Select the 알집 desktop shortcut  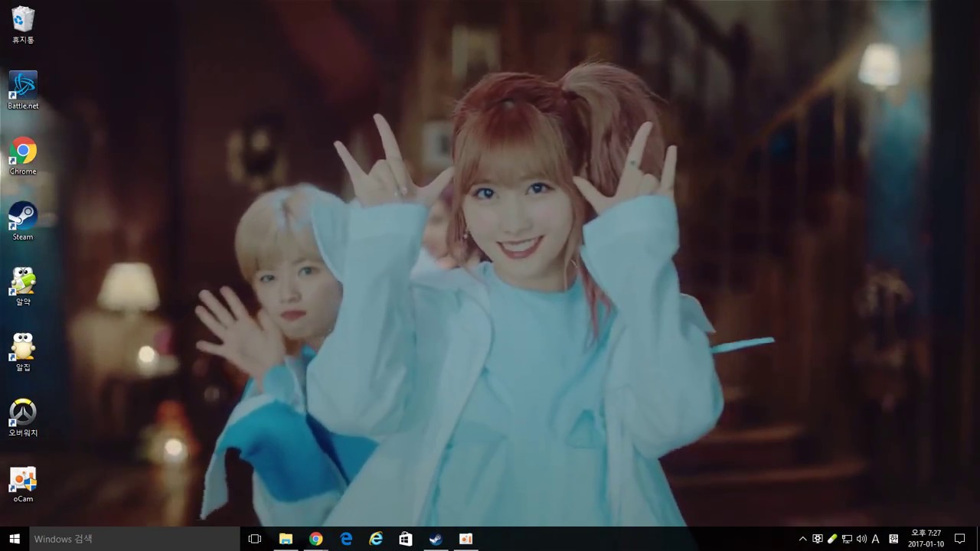coord(23,352)
